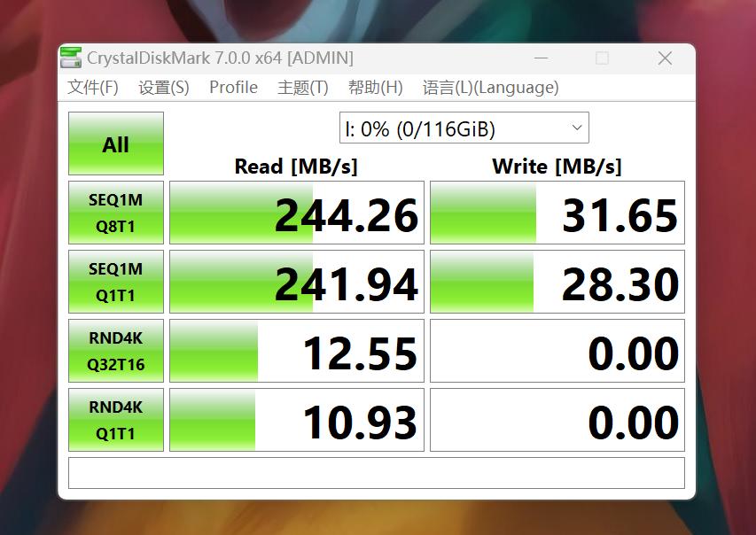
Task: Open the Profile menu
Action: pos(233,87)
